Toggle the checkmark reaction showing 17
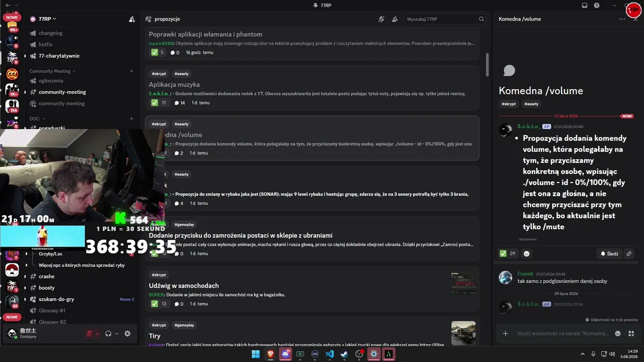Screen dimensions: 644x362 (x=158, y=103)
